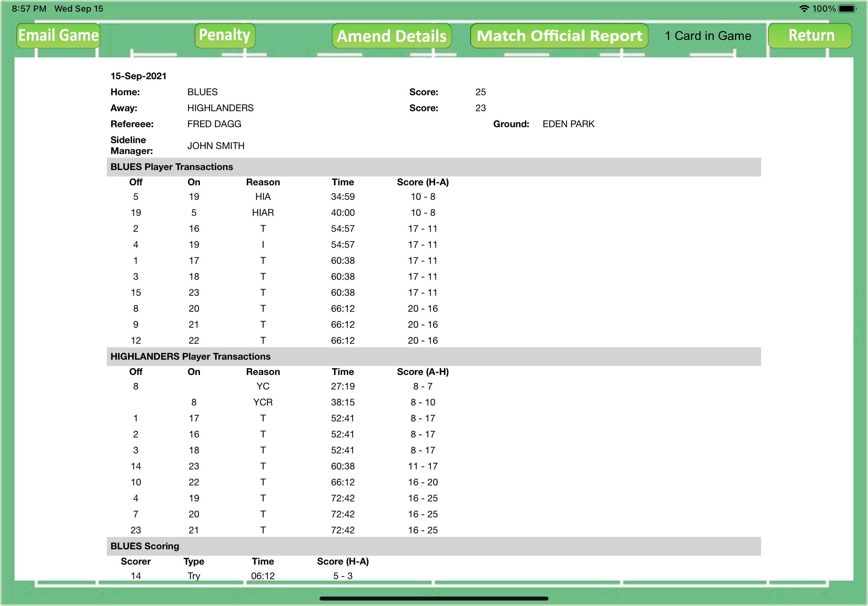
Task: Select the time 40:00 in BLUES transactions
Action: 343,213
